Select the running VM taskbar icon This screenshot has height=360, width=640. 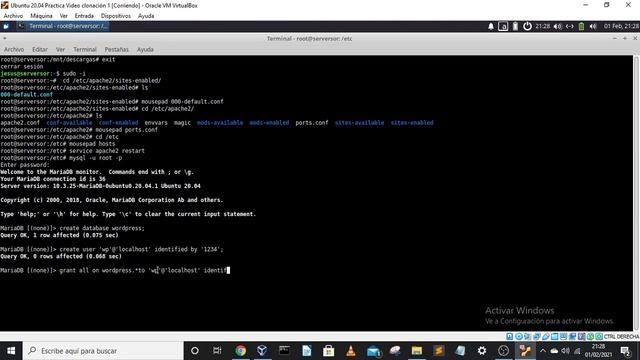coord(525,351)
